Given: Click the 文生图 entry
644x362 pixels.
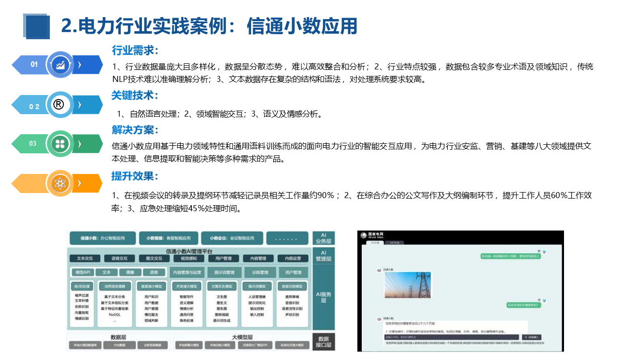Looking at the screenshot, I should pos(221,297).
